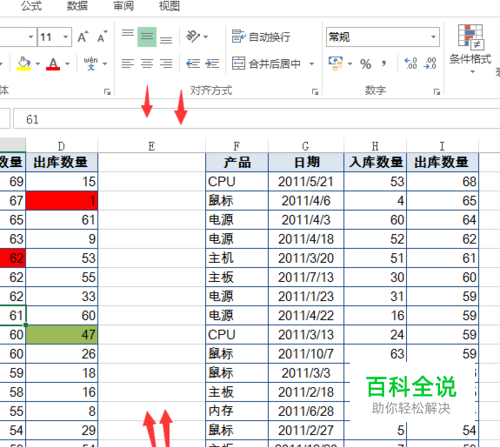Click 合并后居中 merge and center
Screen dimensions: 500x447
pos(266,63)
